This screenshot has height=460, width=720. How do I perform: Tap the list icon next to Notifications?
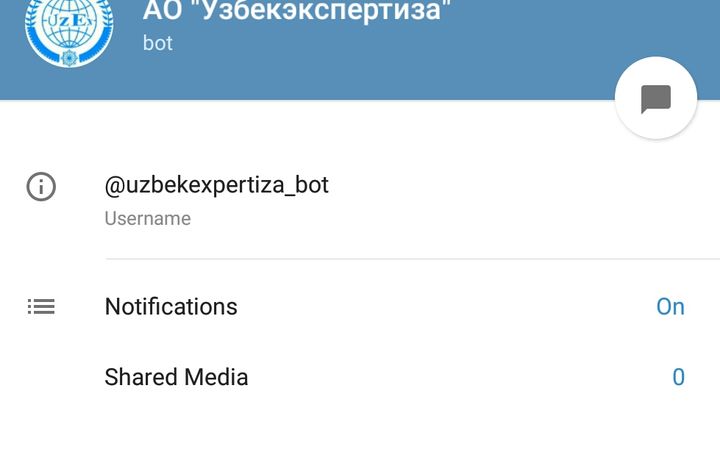[41, 307]
